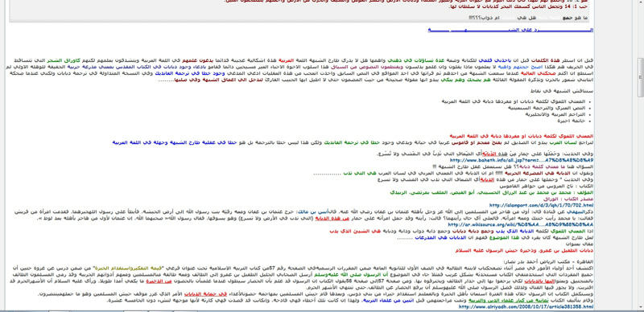The image size is (644, 312).
Task: Click the scrollbar track below the thumb
Action: pyautogui.click(x=640, y=201)
